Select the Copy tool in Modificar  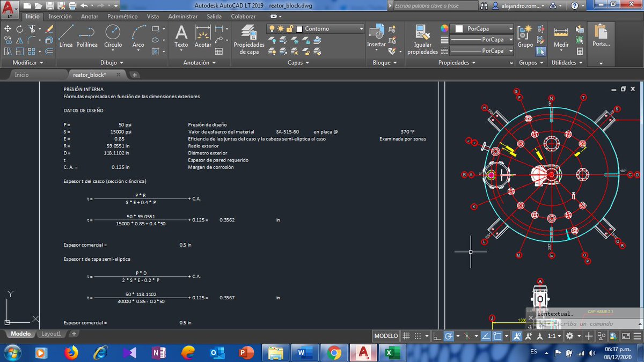pos(8,40)
